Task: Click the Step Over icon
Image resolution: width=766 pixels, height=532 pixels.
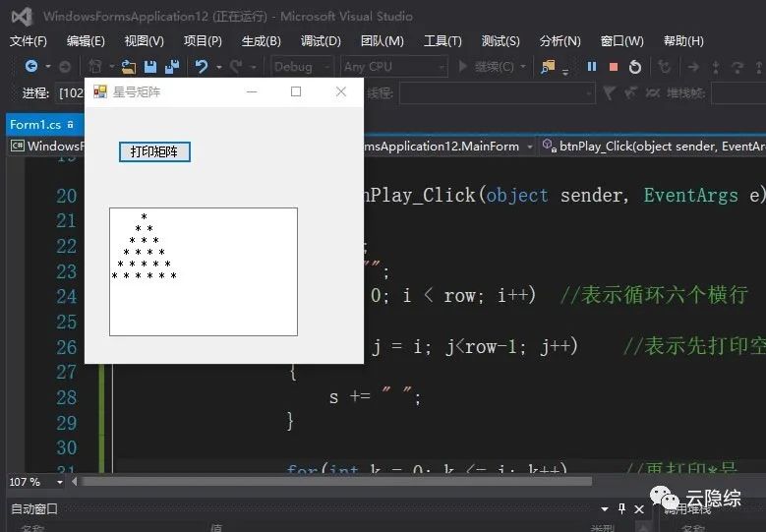Action: 737,67
